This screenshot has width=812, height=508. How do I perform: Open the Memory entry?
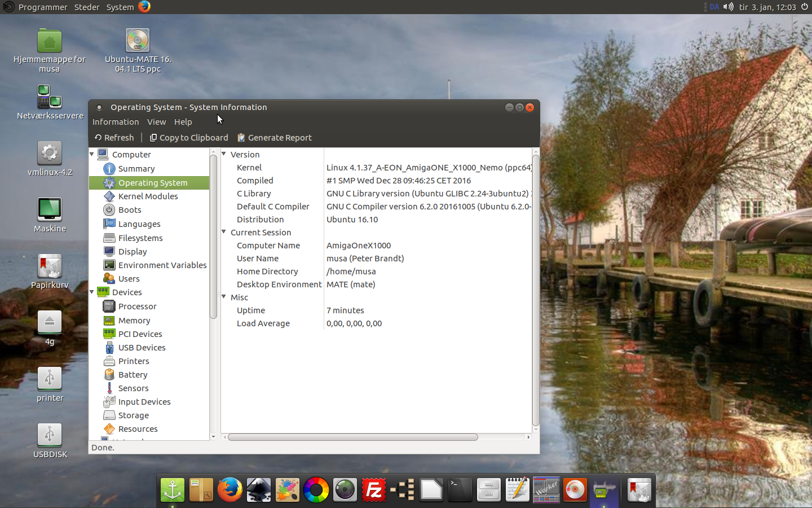(x=134, y=321)
